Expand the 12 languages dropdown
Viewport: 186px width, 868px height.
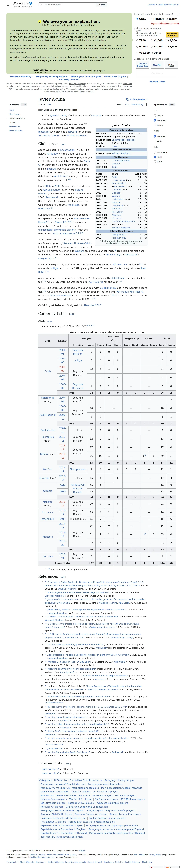point(137,99)
